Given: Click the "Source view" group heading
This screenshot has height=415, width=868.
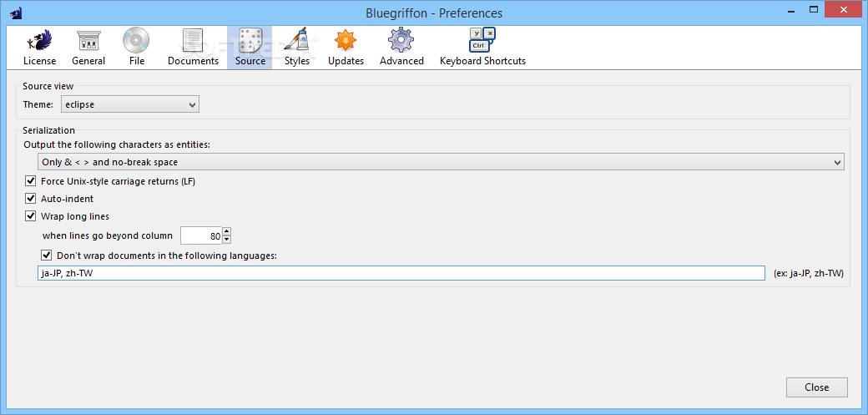Looking at the screenshot, I should tap(48, 86).
